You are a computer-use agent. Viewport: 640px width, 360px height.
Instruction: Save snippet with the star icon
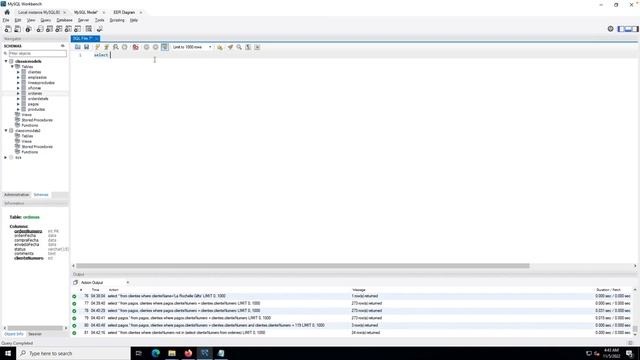click(220, 47)
